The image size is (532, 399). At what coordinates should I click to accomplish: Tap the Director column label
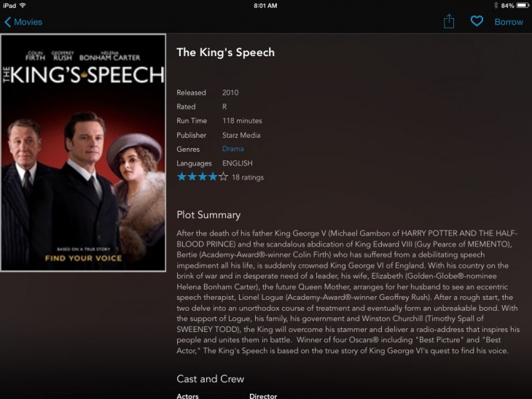[x=263, y=396]
